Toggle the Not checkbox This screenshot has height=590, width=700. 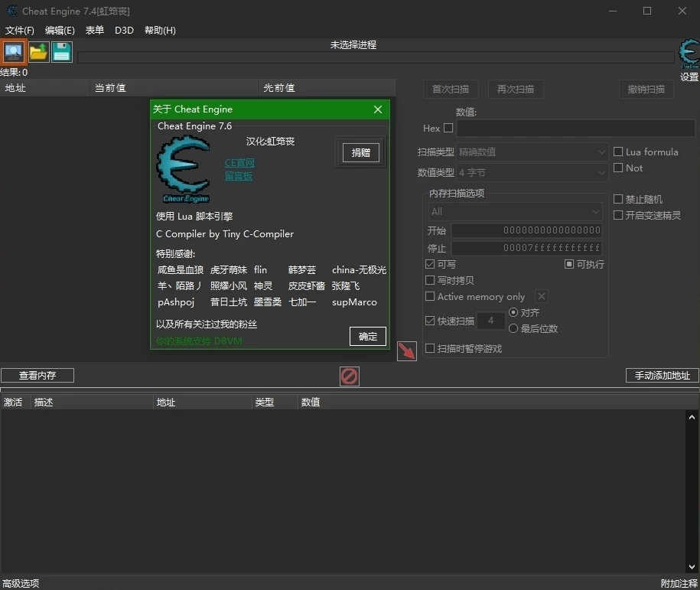tap(618, 168)
